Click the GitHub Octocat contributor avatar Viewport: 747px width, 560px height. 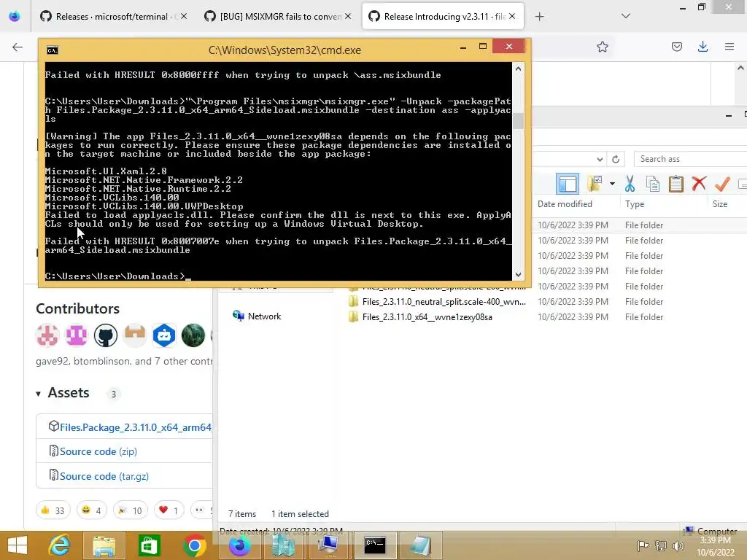point(105,335)
